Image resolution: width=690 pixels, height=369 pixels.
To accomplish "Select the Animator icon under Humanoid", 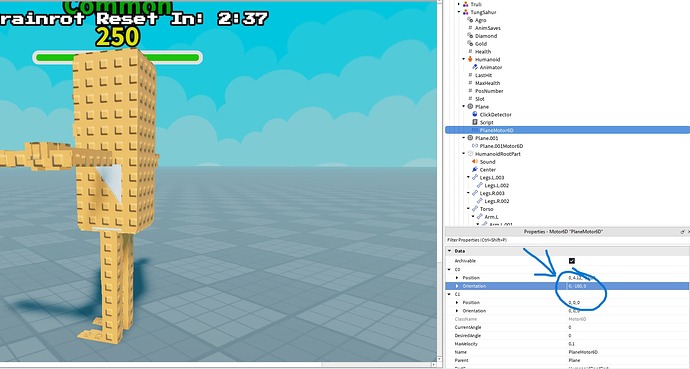I will (x=475, y=67).
